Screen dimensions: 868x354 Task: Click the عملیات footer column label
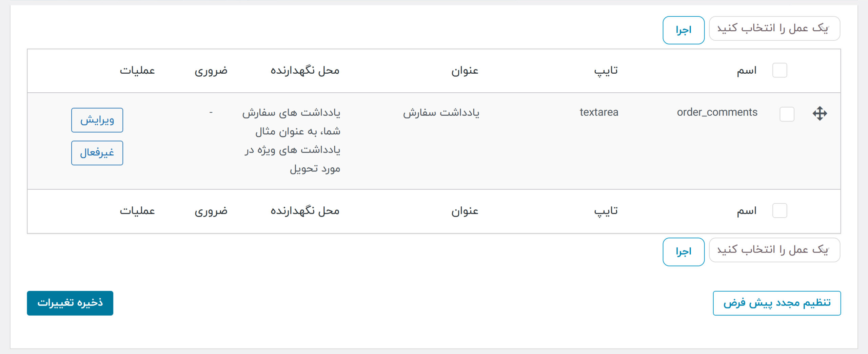(137, 211)
